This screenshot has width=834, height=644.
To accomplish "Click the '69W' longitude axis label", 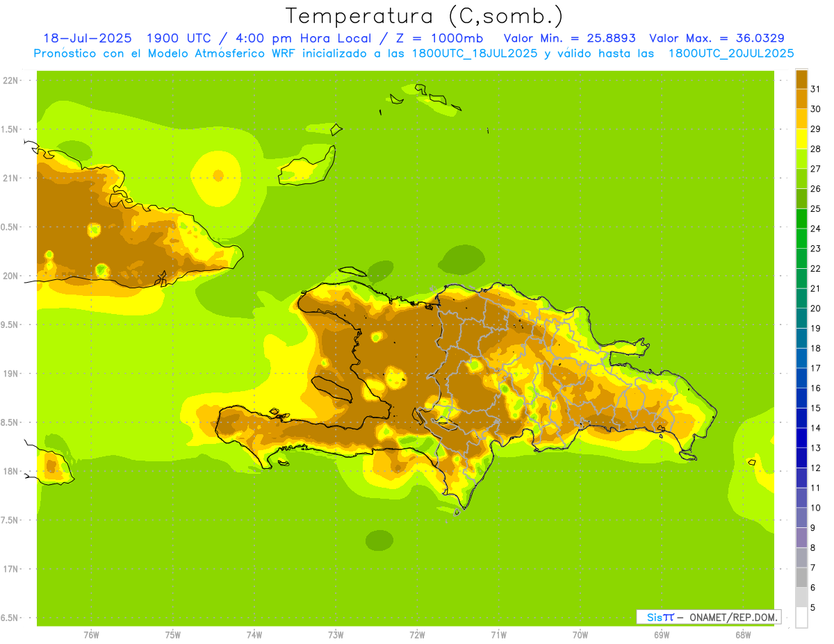I will (662, 635).
